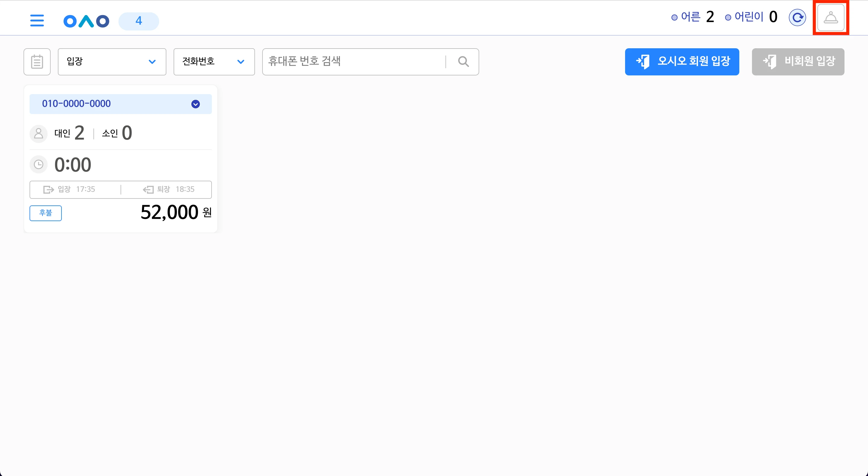Focus the 휴대폰 번호 검색 input field
Image resolution: width=868 pixels, height=476 pixels.
[354, 62]
